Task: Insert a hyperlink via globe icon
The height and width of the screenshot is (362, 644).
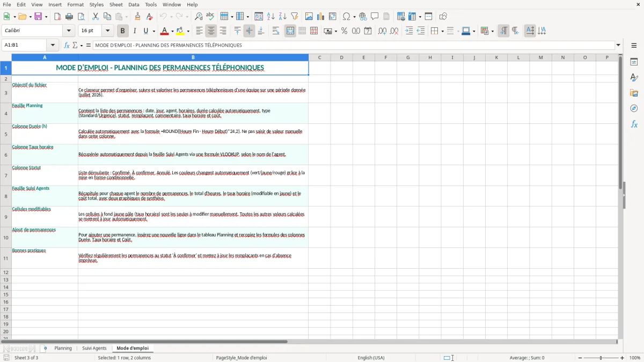Action: click(x=363, y=17)
